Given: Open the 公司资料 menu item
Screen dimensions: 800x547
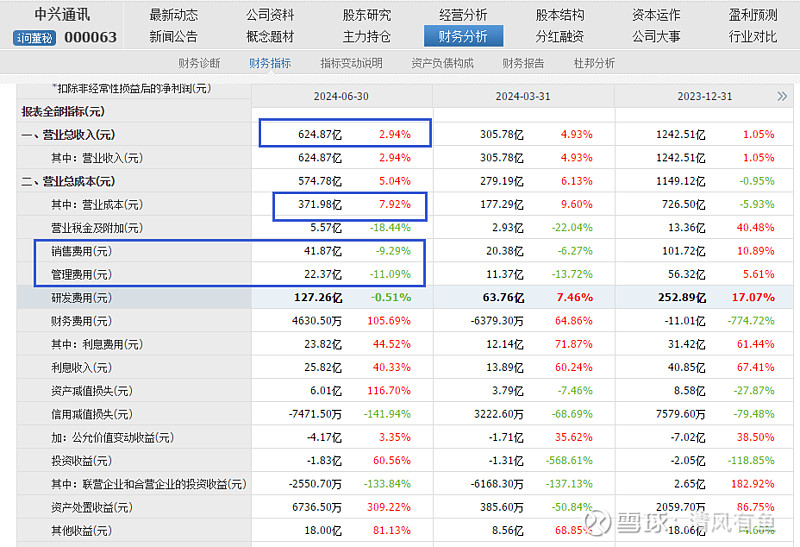Looking at the screenshot, I should click(x=270, y=15).
